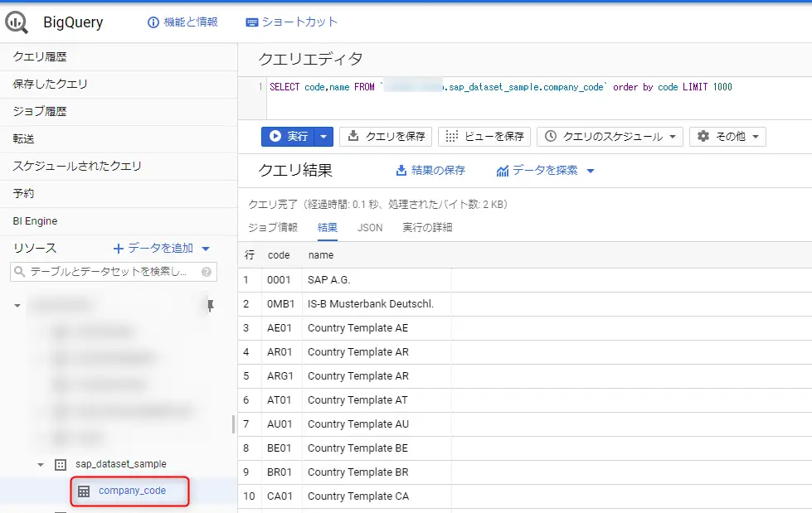The width and height of the screenshot is (812, 513).
Task: Switch to the JSON tab
Action: [370, 228]
